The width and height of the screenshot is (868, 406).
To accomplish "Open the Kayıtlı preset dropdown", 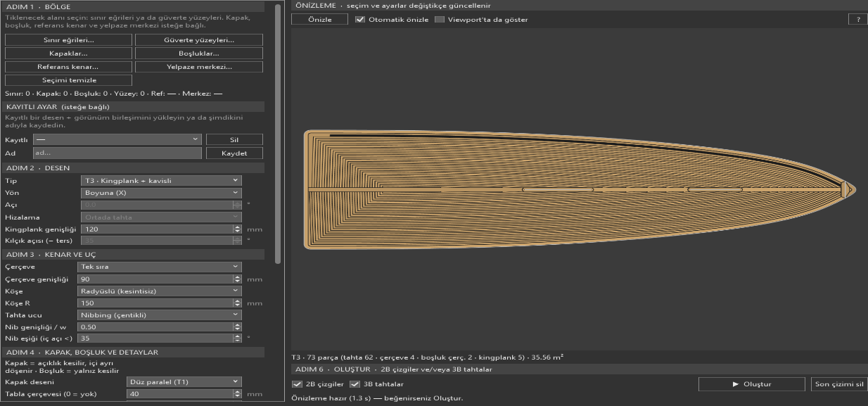I will pos(117,140).
